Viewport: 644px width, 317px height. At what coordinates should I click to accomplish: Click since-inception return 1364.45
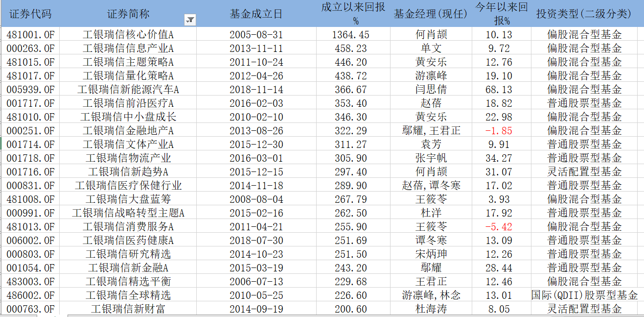pyautogui.click(x=351, y=34)
